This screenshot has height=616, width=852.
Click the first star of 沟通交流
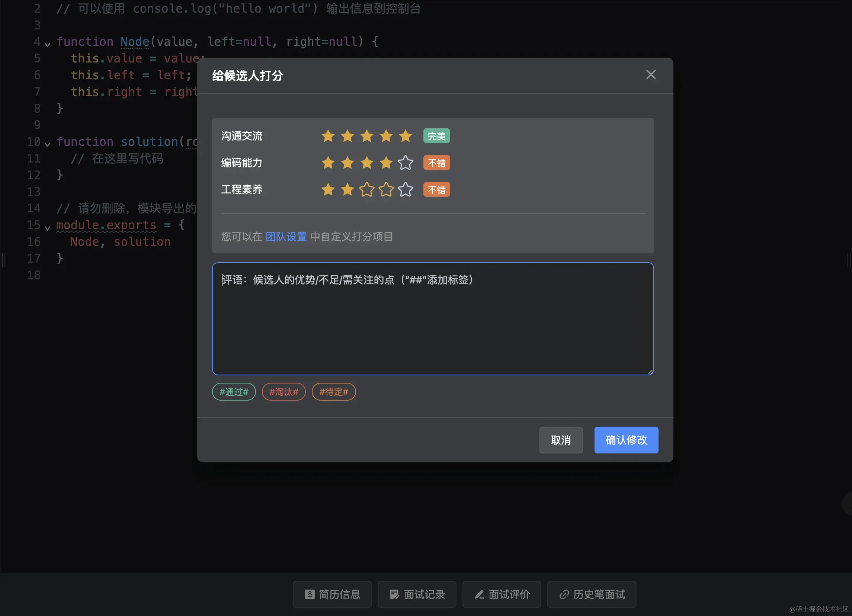(328, 136)
